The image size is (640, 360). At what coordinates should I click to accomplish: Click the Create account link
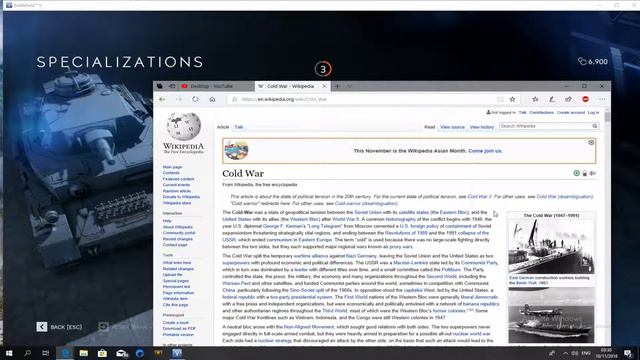571,113
